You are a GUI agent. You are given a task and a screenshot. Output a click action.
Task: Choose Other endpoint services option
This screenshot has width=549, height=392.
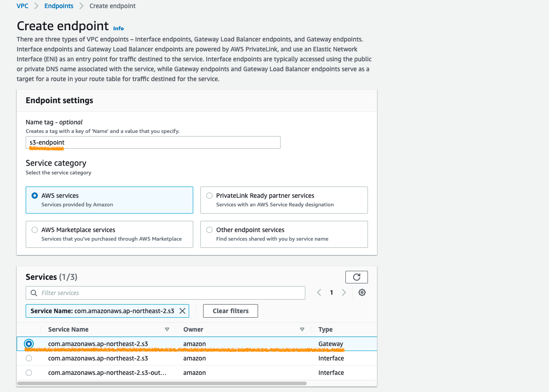209,230
